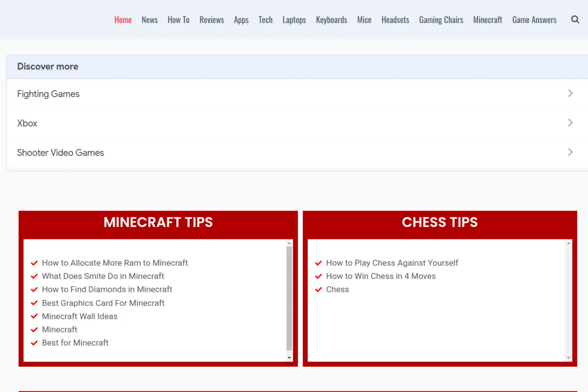Click the CHESS TIPS heading
Image resolution: width=588 pixels, height=392 pixels.
[440, 222]
